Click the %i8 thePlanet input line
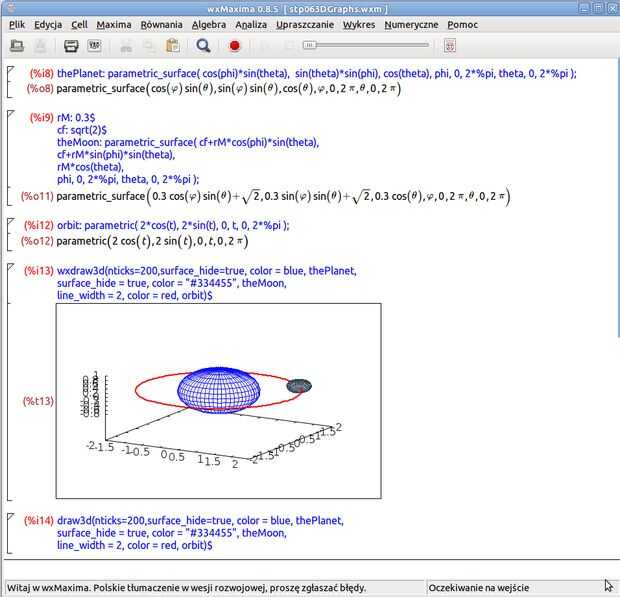 (x=317, y=74)
